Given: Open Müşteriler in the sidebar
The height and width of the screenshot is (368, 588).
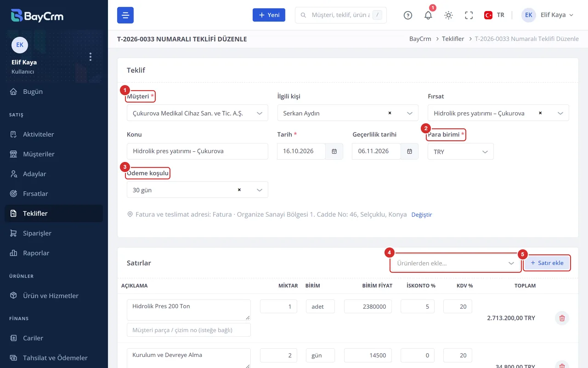Looking at the screenshot, I should click(54, 154).
